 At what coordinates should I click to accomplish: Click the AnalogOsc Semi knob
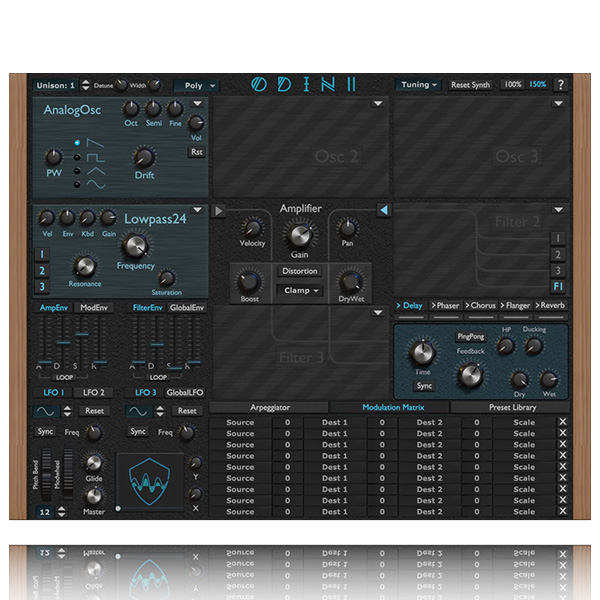153,109
